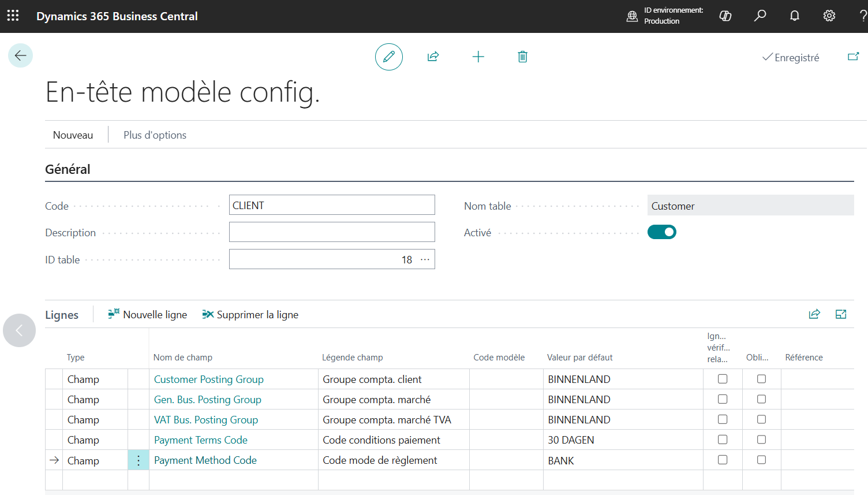
Task: Open the notifications bell
Action: click(795, 16)
